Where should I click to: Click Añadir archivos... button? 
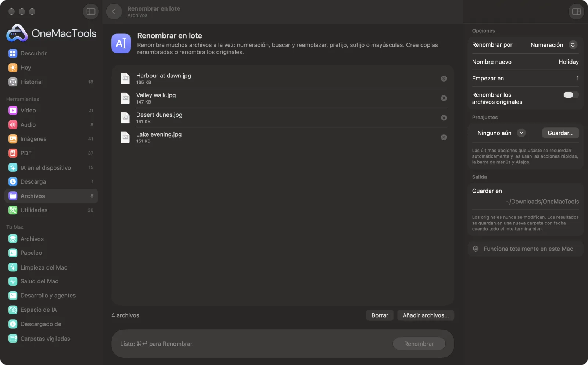[x=426, y=315]
